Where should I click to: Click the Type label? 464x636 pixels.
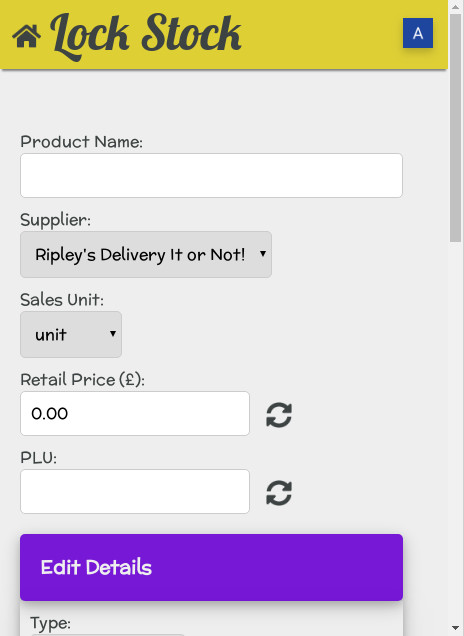51,623
